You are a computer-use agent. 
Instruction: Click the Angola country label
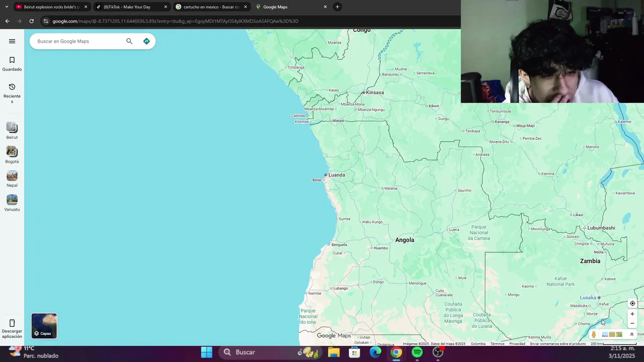[x=405, y=240]
